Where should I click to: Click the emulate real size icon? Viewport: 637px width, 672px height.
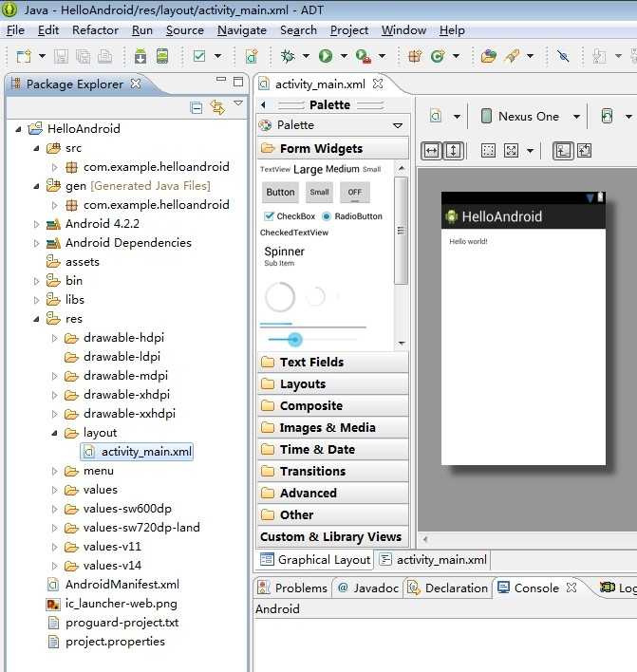pyautogui.click(x=511, y=150)
